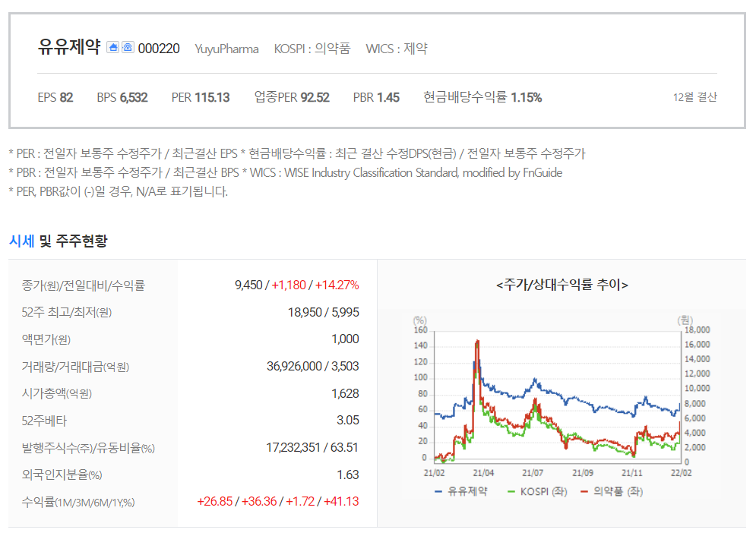Click the PER 115.13 value
756x536 pixels.
tap(201, 97)
